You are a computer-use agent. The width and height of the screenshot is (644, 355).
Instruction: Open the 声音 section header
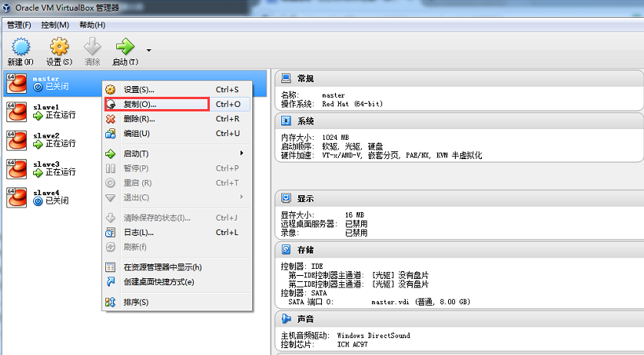[x=459, y=319]
